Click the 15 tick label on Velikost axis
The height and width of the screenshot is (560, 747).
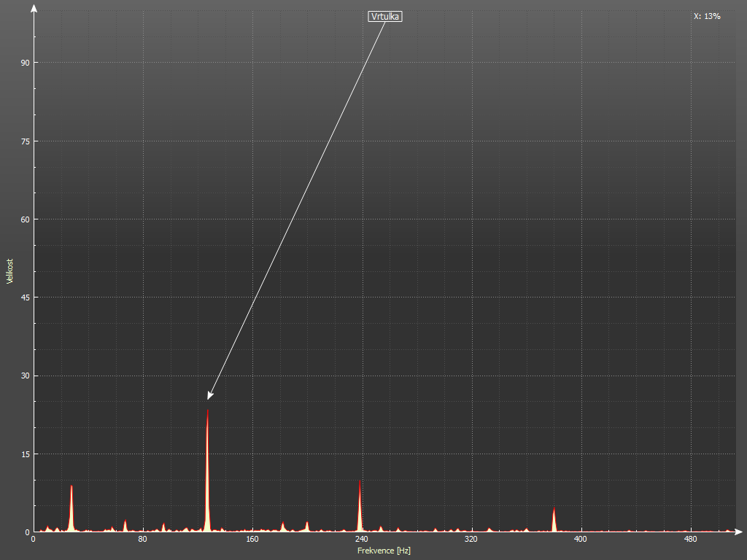pos(25,454)
